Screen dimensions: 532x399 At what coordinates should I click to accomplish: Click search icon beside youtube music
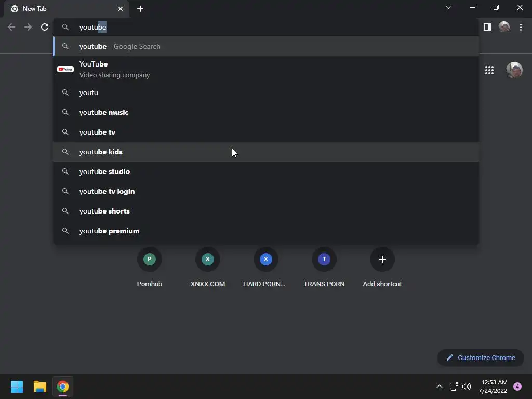(65, 112)
